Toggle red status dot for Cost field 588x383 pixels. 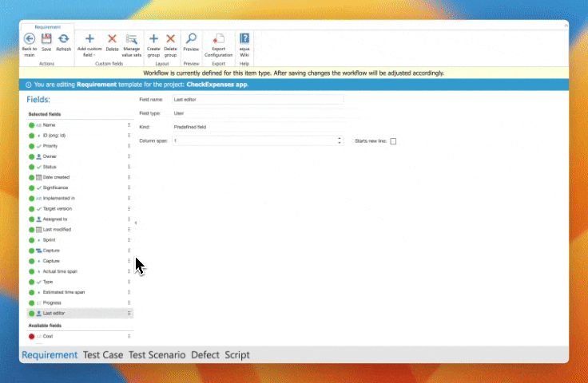click(x=32, y=337)
